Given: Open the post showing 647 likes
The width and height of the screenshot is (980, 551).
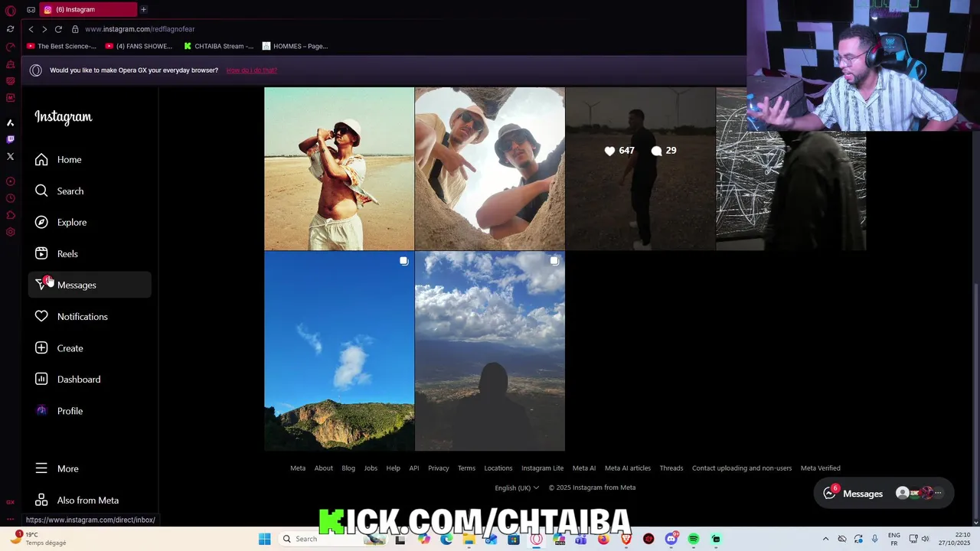Looking at the screenshot, I should (x=640, y=168).
